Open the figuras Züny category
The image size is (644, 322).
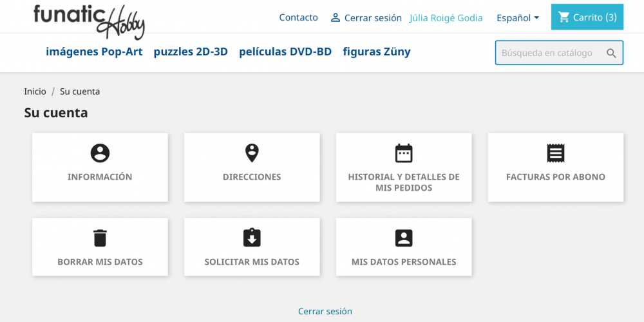pos(377,52)
